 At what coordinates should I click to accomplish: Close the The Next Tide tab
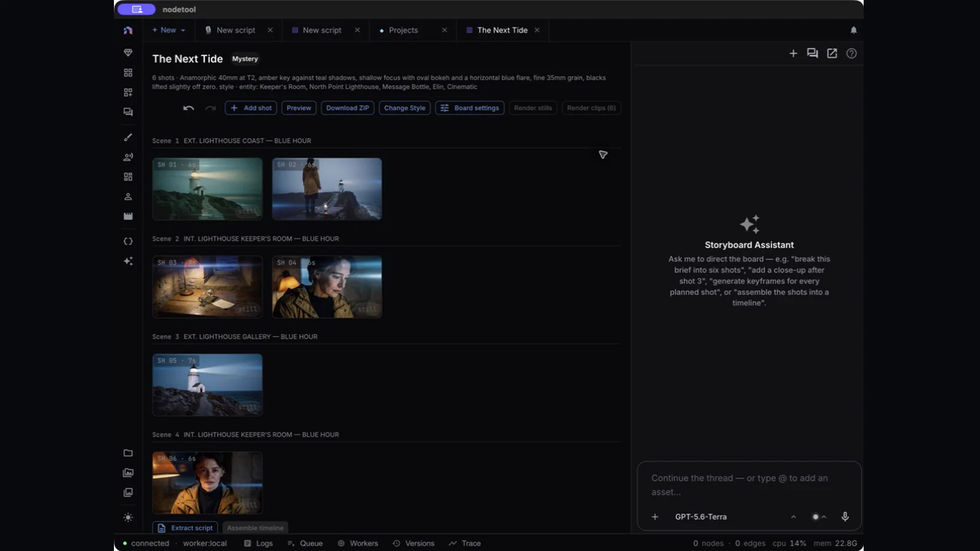pos(537,30)
